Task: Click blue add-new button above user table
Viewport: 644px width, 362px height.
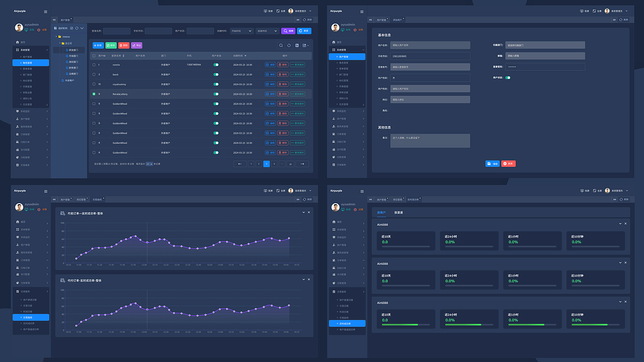Action: tap(98, 45)
